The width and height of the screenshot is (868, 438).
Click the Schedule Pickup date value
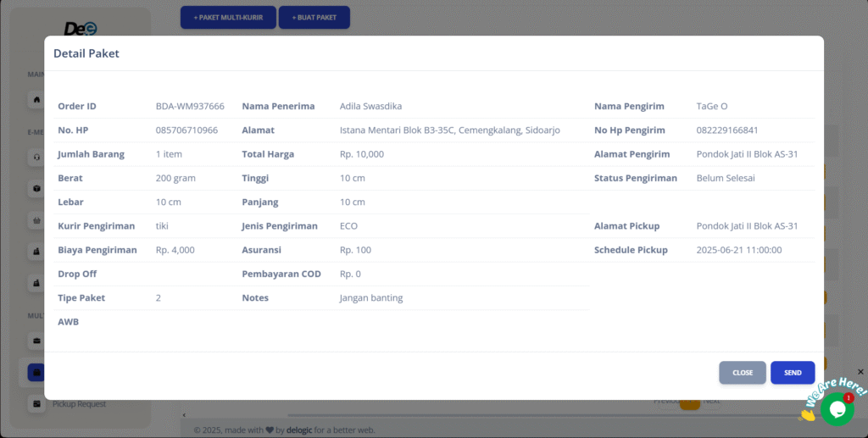click(x=738, y=250)
